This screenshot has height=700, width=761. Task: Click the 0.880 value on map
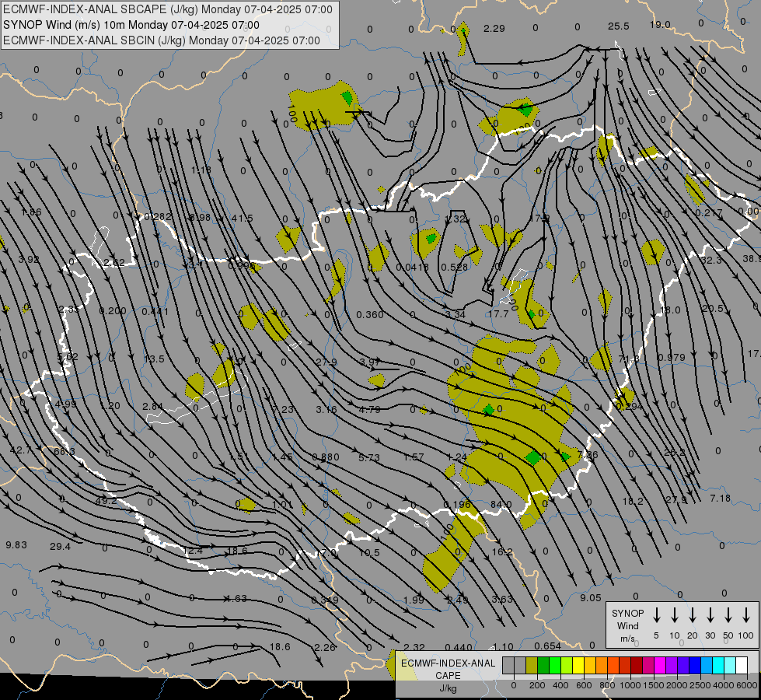coord(326,457)
